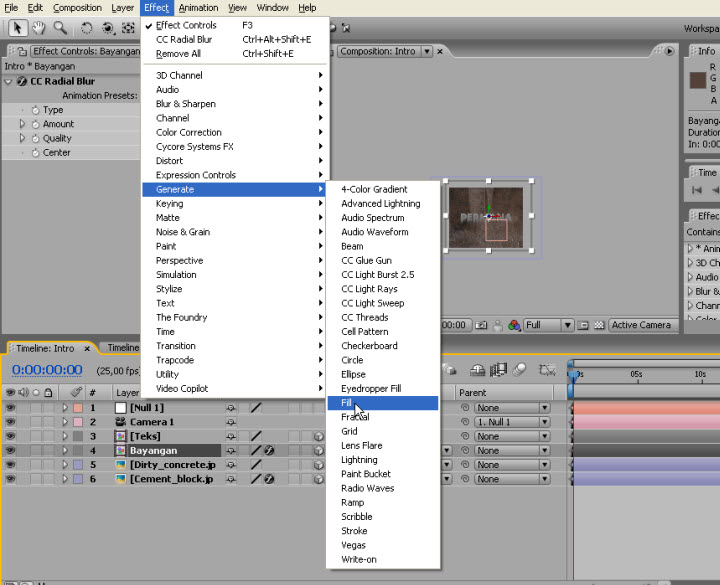Click the 3D layer cube for Teks
This screenshot has height=585, width=720.
click(x=318, y=436)
